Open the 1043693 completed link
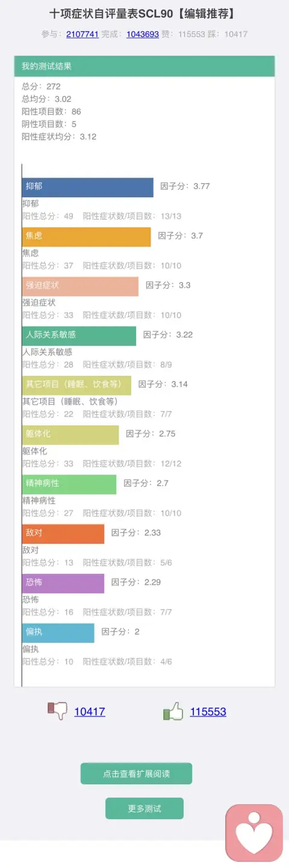Screen dimensions: 289x868 (x=143, y=34)
